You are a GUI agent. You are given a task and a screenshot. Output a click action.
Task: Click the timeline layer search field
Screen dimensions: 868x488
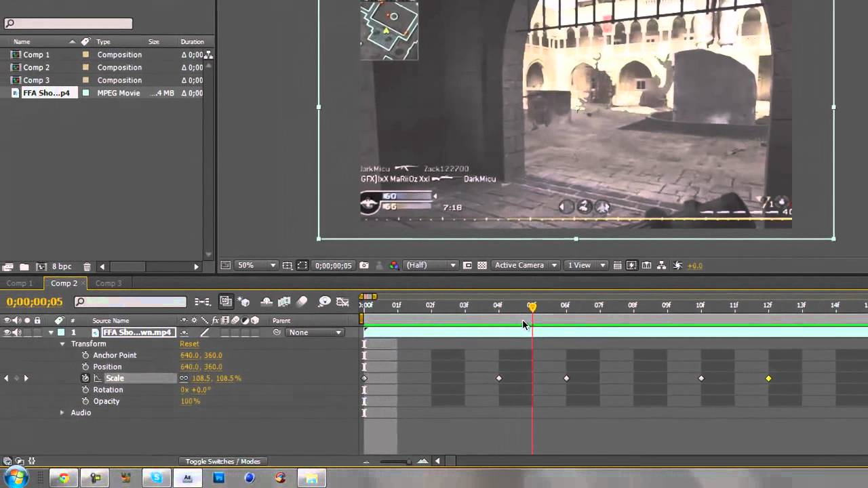130,302
